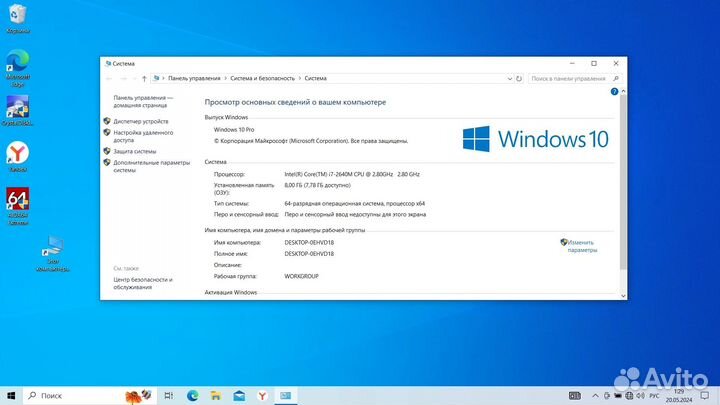Open the touch keyboard tray icon

pyautogui.click(x=574, y=395)
